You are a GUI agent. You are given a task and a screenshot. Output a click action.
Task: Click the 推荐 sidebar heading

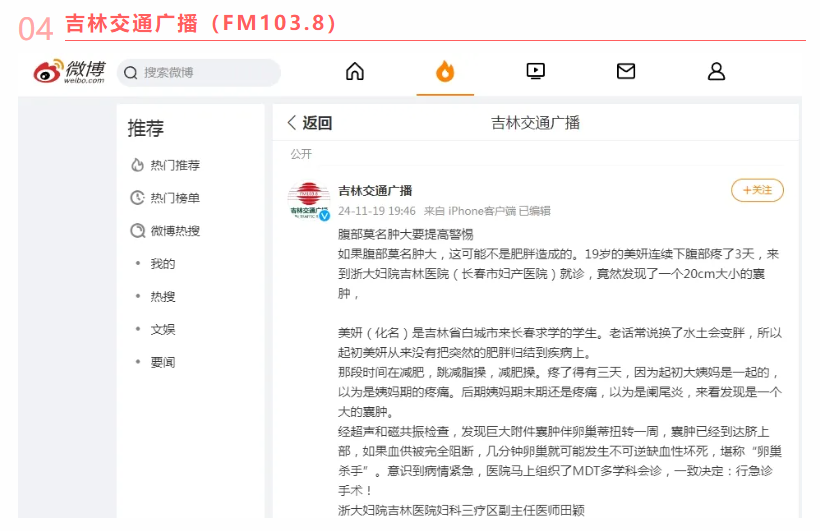pos(146,128)
